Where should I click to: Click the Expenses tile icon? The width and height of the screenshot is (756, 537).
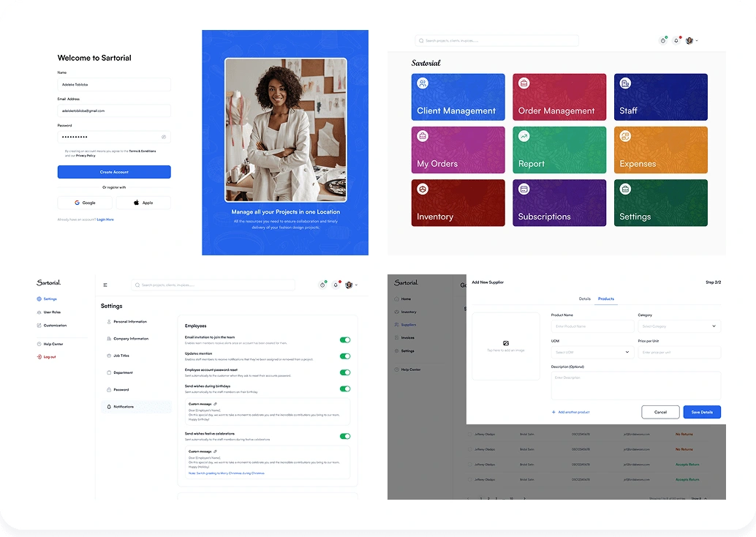pyautogui.click(x=625, y=136)
